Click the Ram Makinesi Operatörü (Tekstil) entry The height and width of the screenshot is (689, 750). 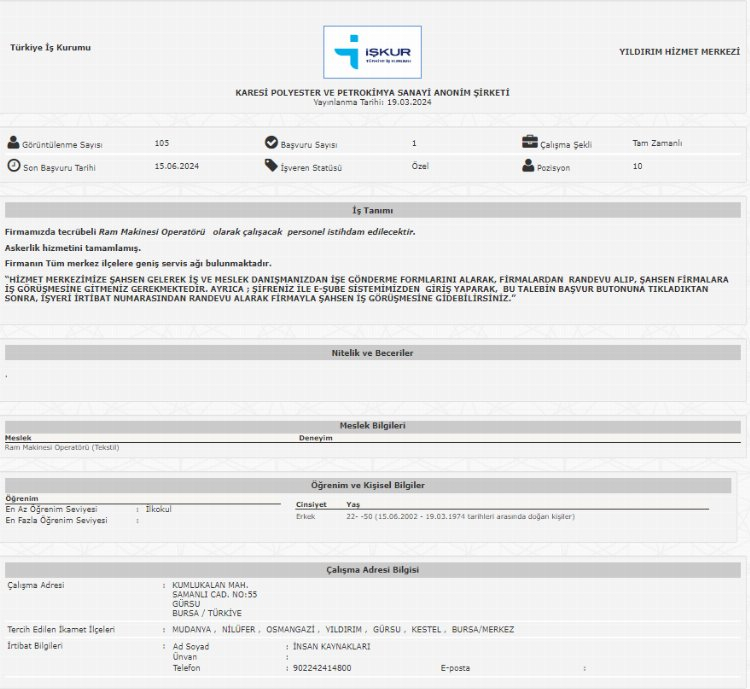coord(62,447)
